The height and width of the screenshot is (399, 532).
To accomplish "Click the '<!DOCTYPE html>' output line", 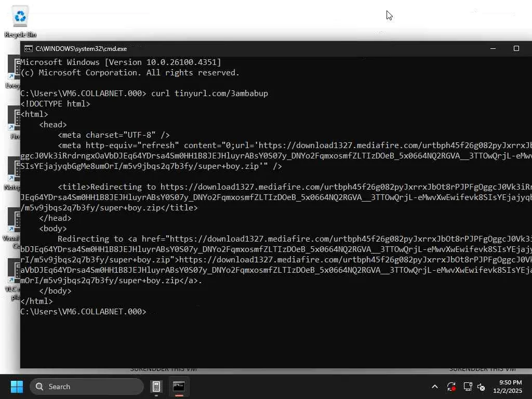I will pyautogui.click(x=55, y=104).
